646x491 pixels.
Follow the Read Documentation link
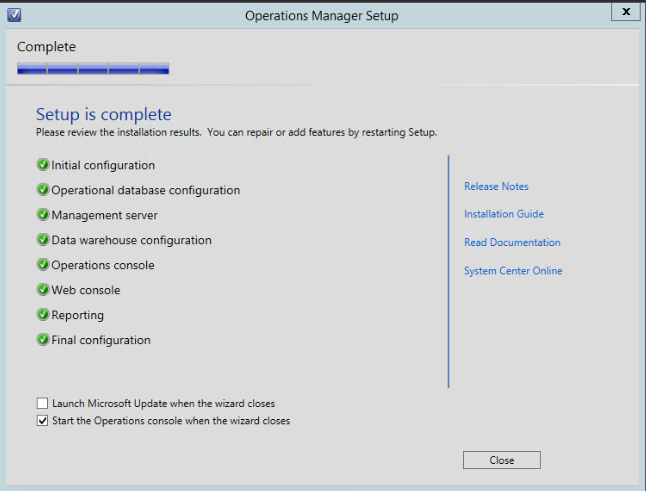click(512, 243)
